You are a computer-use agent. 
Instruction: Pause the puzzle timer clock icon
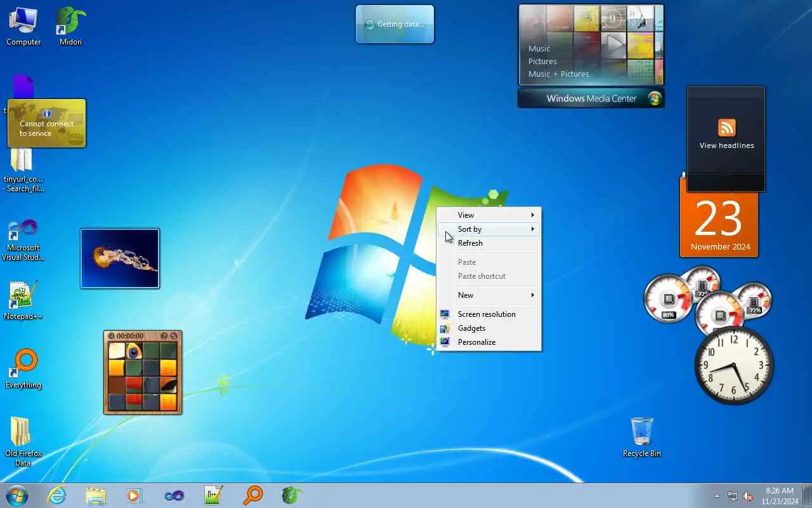(112, 336)
